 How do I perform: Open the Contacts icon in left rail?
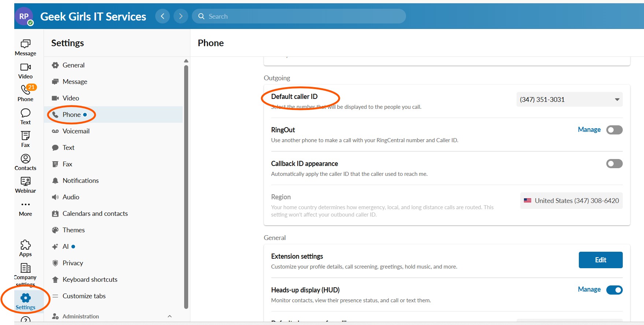click(x=25, y=159)
